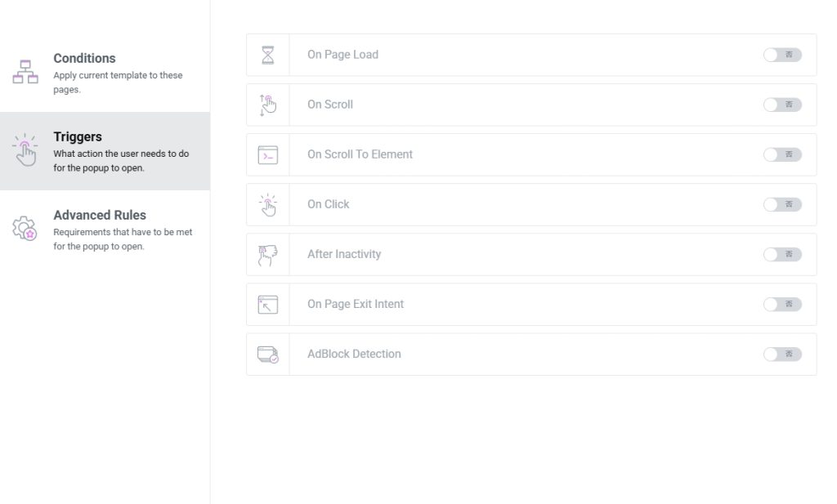The image size is (837, 504).
Task: Click the code window icon for On Scroll To Element
Action: point(268,155)
